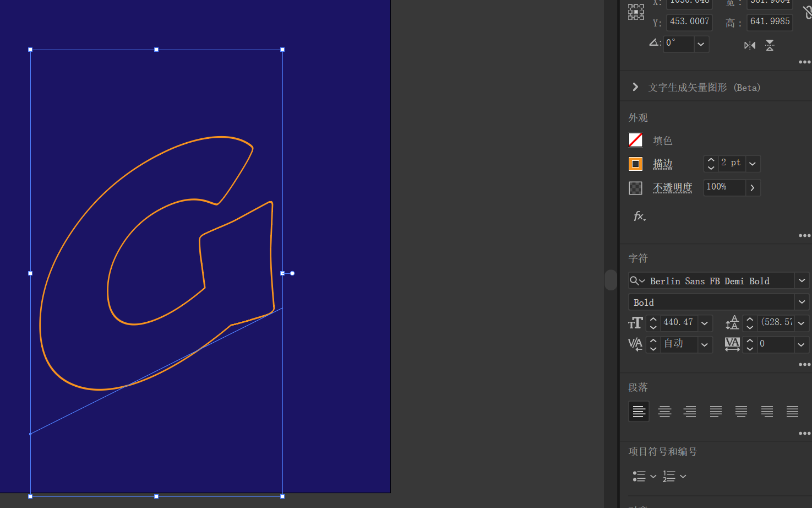Increase leading with up arrow
This screenshot has height=508, width=812.
[750, 319]
